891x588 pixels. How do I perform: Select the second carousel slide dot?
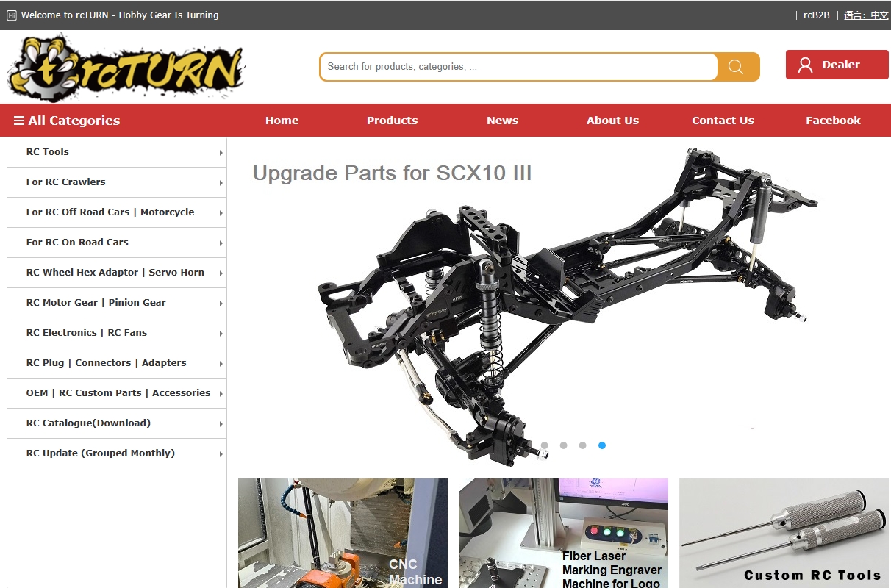[564, 445]
